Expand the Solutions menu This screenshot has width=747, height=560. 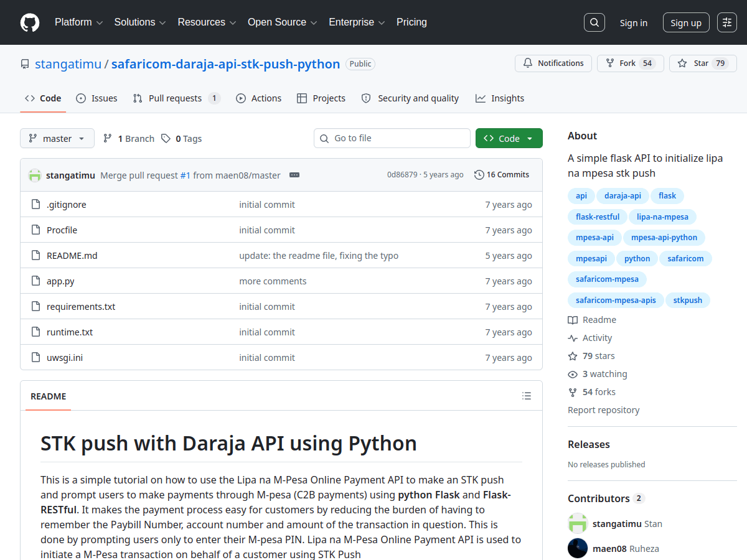pyautogui.click(x=140, y=22)
